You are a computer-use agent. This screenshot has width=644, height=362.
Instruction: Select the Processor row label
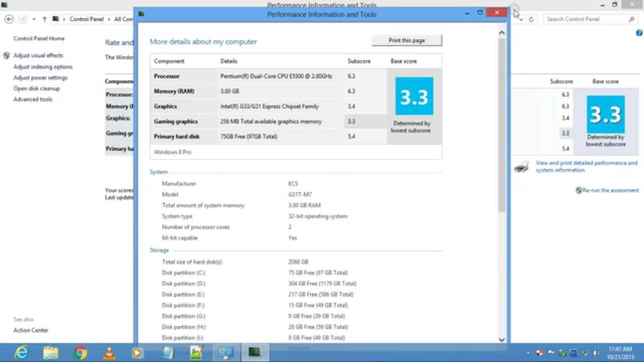pos(167,76)
